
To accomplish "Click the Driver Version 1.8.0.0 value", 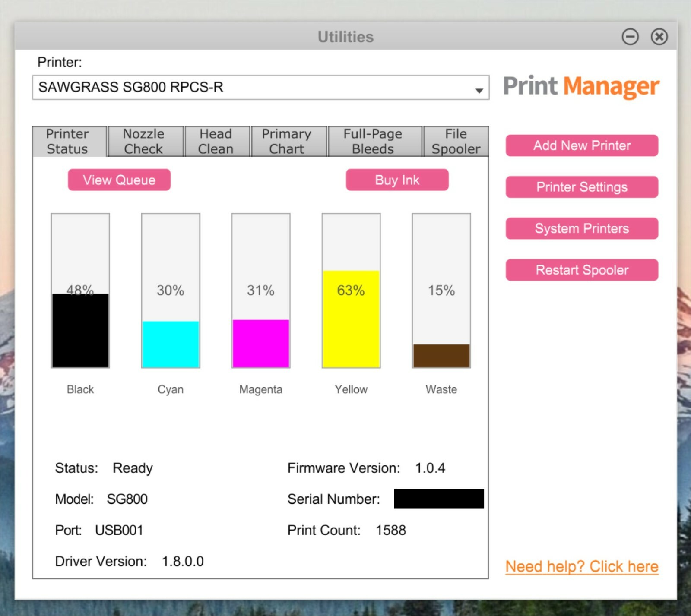I will [x=183, y=562].
